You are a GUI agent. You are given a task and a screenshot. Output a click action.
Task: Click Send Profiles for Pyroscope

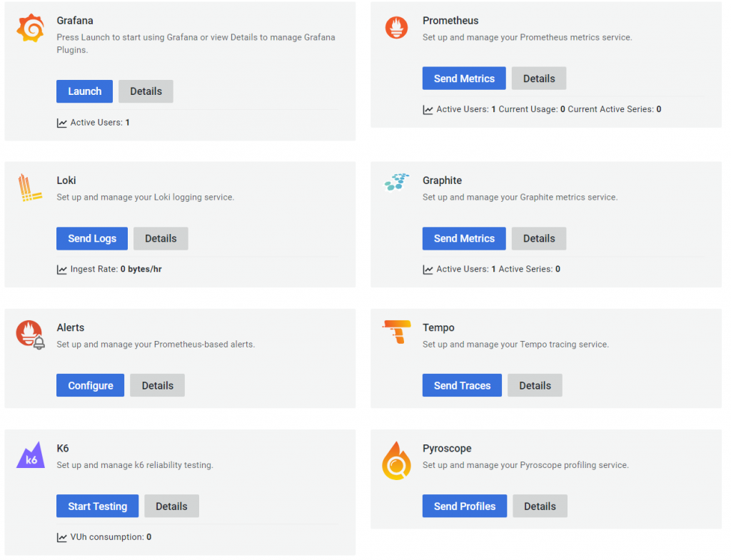464,506
